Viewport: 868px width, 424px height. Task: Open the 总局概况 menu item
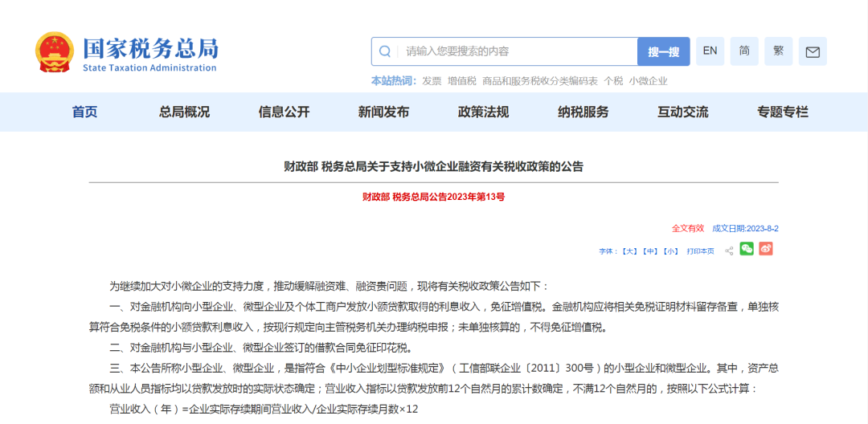tap(184, 112)
